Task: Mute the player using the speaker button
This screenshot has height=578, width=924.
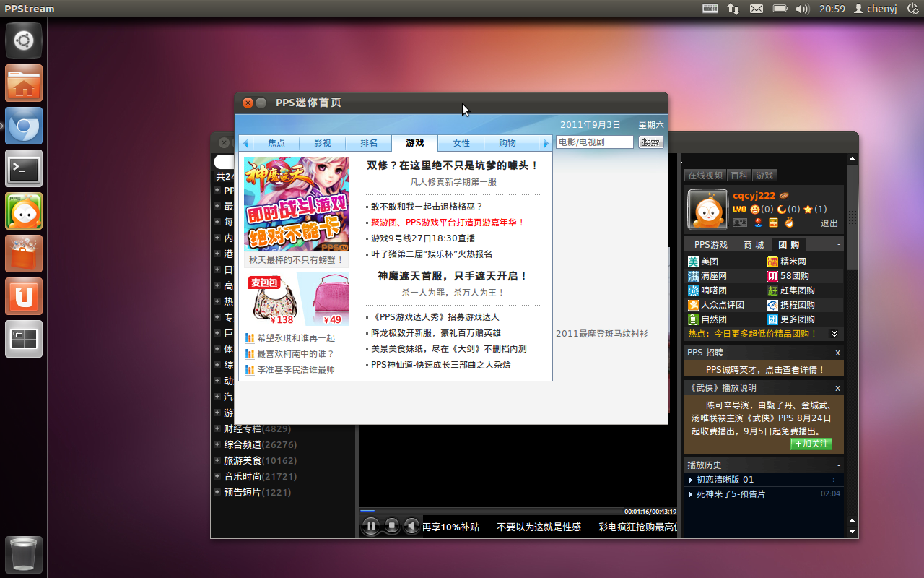Action: tap(411, 526)
